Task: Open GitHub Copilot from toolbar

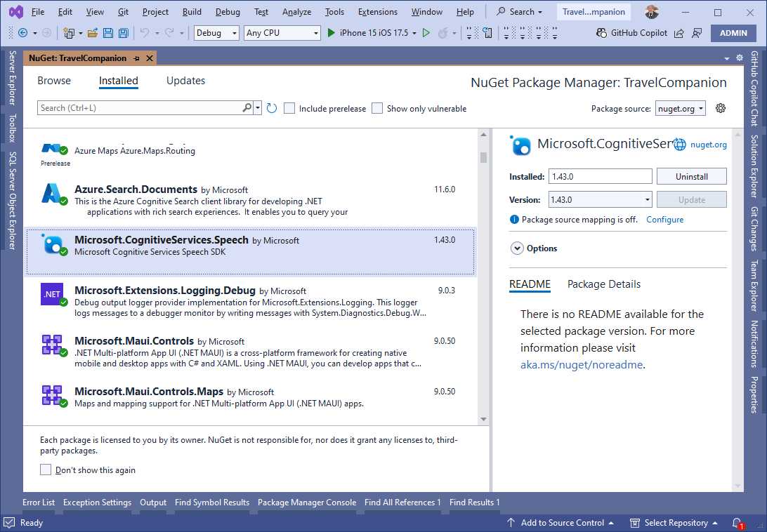Action: [631, 33]
